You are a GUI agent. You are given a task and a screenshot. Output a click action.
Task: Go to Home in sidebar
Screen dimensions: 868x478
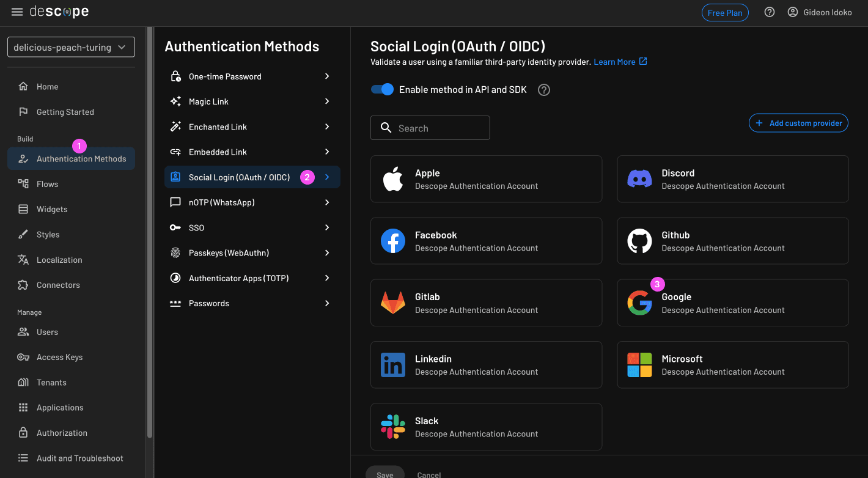pos(71,86)
